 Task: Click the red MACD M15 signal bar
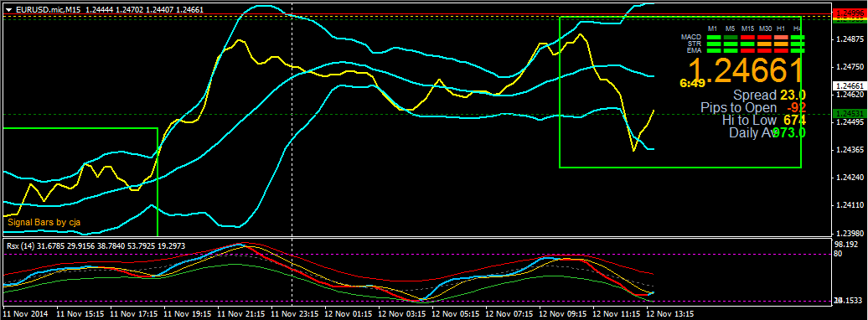(748, 37)
